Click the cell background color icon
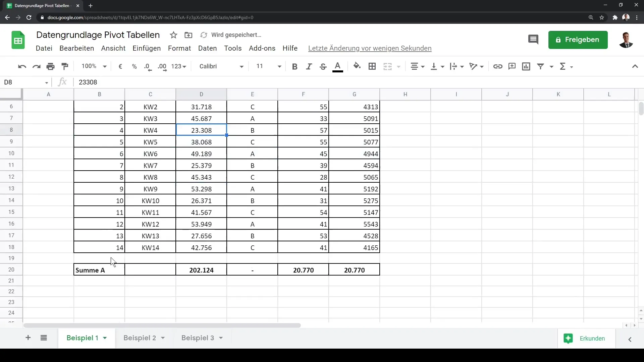 357,66
